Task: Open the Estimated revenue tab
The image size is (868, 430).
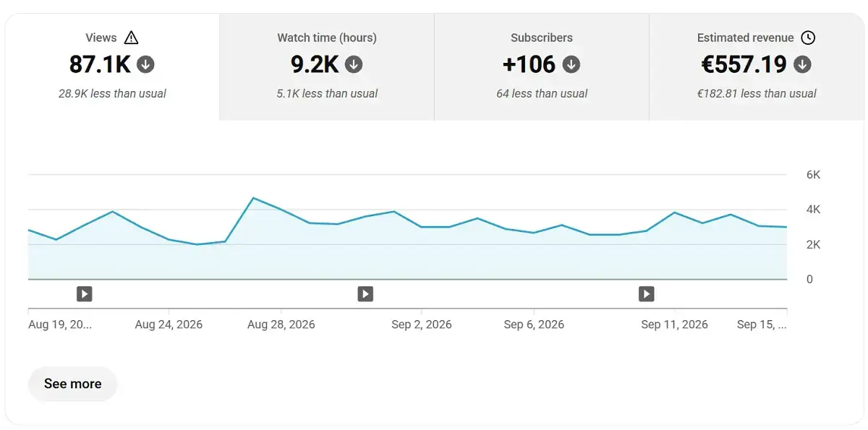Action: click(x=757, y=66)
